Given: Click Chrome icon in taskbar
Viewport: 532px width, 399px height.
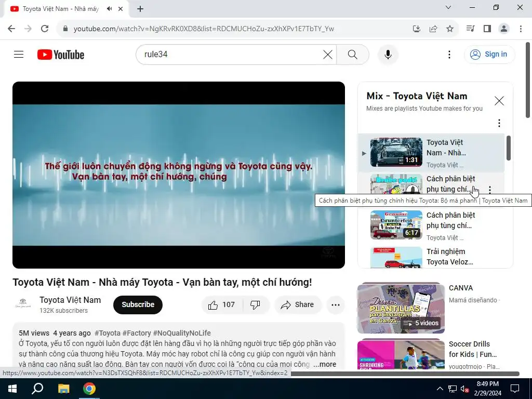Looking at the screenshot, I should [x=89, y=389].
